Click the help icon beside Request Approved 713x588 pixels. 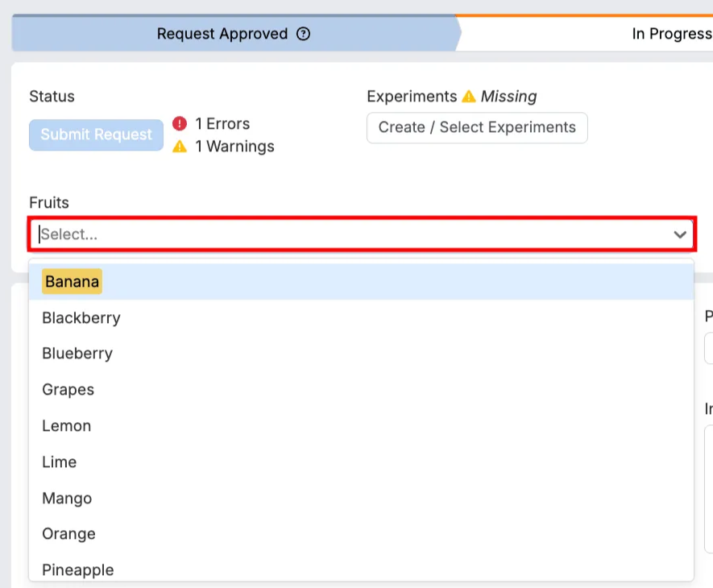[x=304, y=34]
